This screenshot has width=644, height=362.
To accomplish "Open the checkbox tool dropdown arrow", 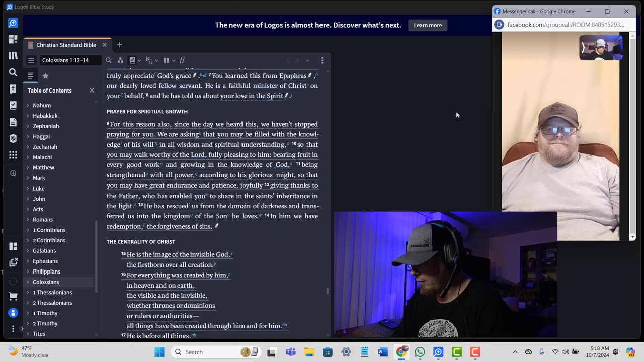I will (139, 60).
